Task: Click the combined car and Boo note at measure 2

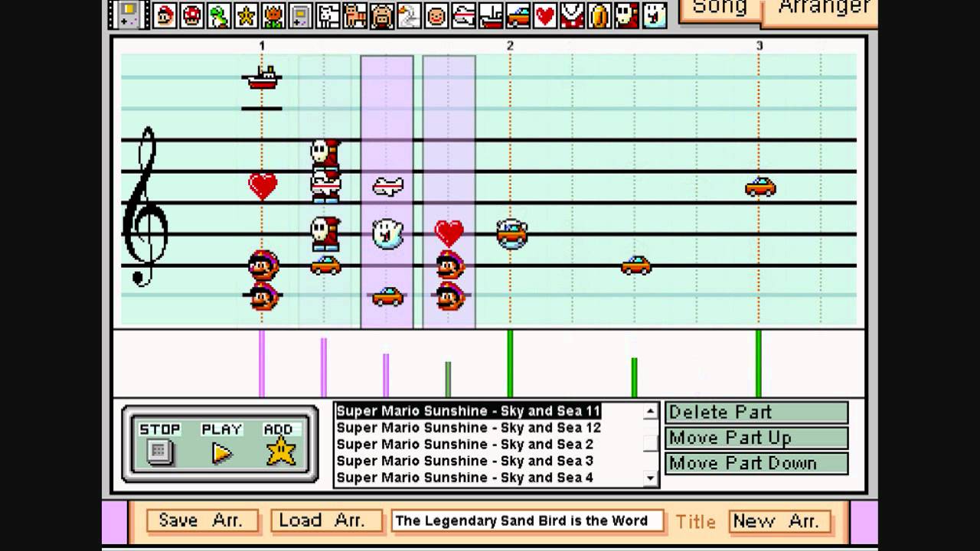Action: pyautogui.click(x=511, y=233)
